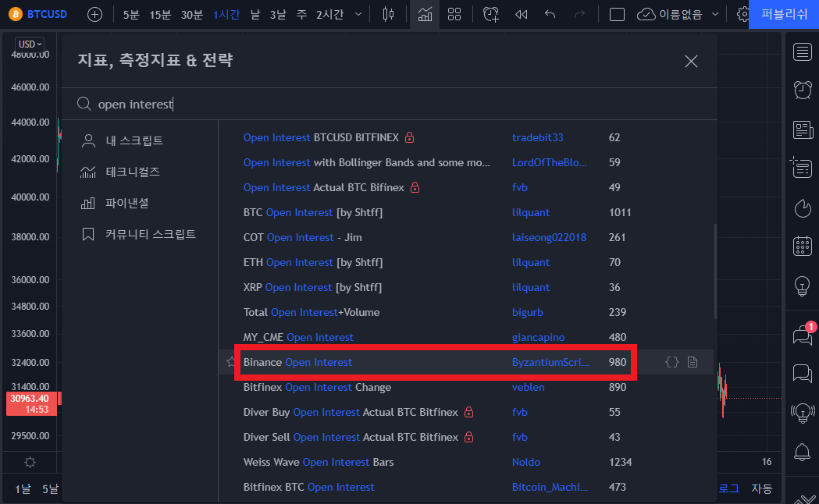
Task: Close the indicators dialog
Action: click(691, 61)
